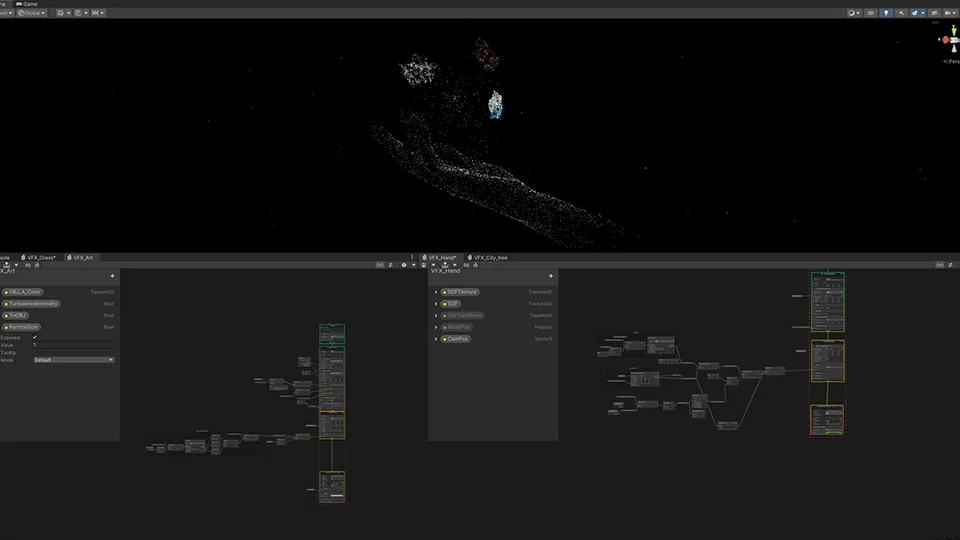Select the OBJ_A_Color property
This screenshot has height=540, width=960.
(23, 292)
